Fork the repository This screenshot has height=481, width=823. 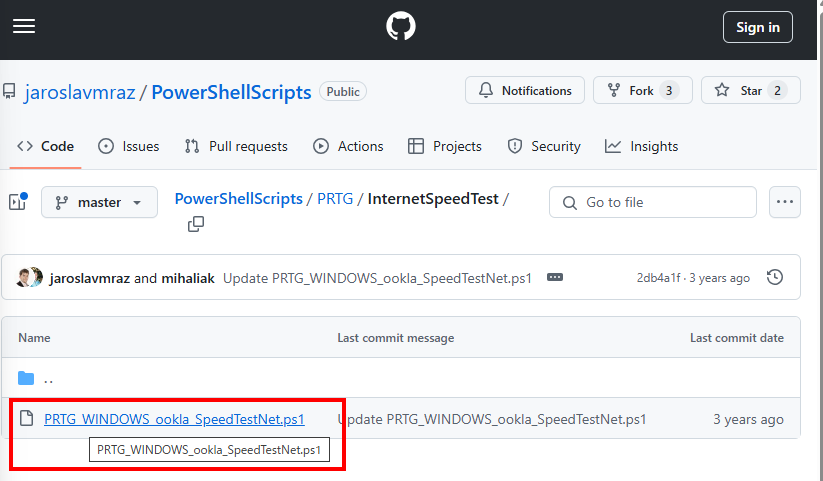[x=642, y=90]
